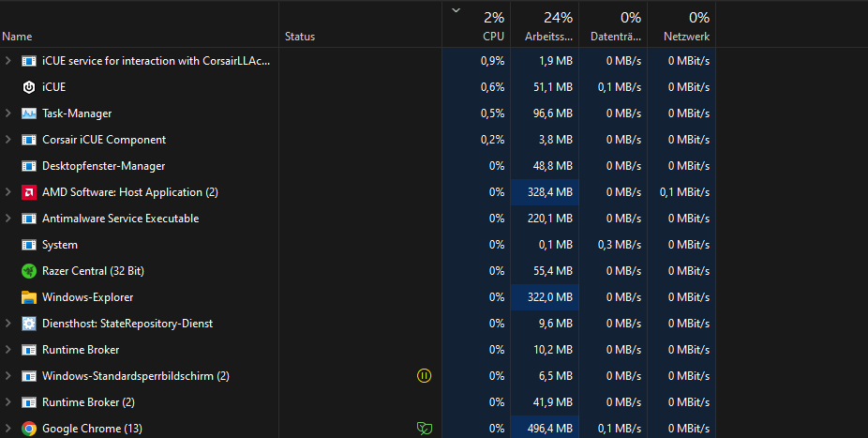The height and width of the screenshot is (438, 868).
Task: Select the Razer Central (32 Bit) row
Action: click(x=358, y=271)
